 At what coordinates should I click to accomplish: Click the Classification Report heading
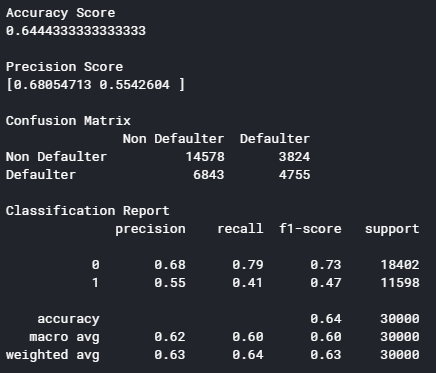88,211
